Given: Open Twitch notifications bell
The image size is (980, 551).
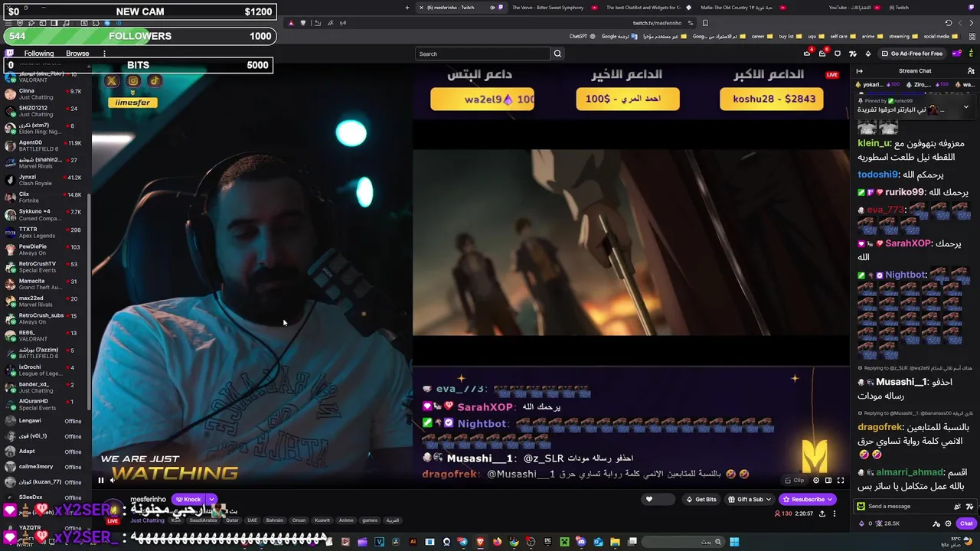Looking at the screenshot, I should pyautogui.click(x=822, y=54).
